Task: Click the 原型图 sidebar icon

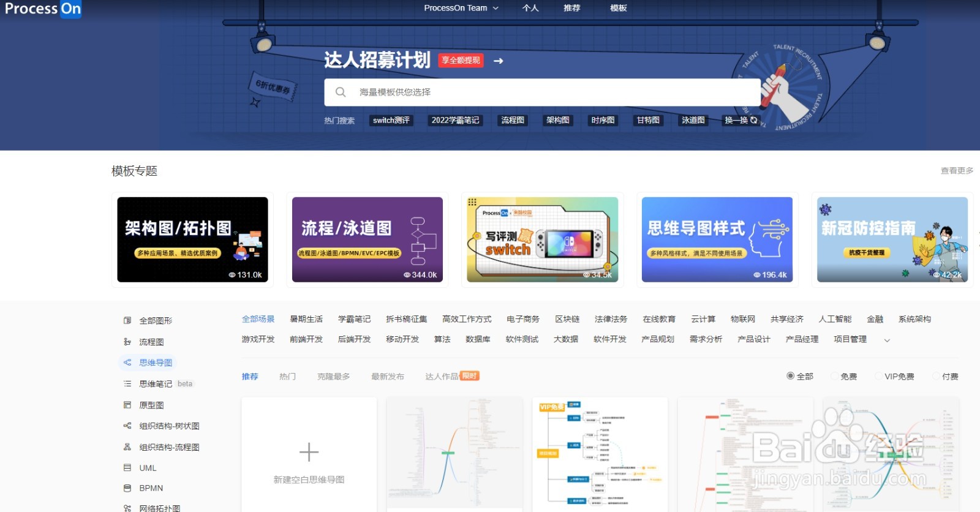Action: pyautogui.click(x=127, y=405)
